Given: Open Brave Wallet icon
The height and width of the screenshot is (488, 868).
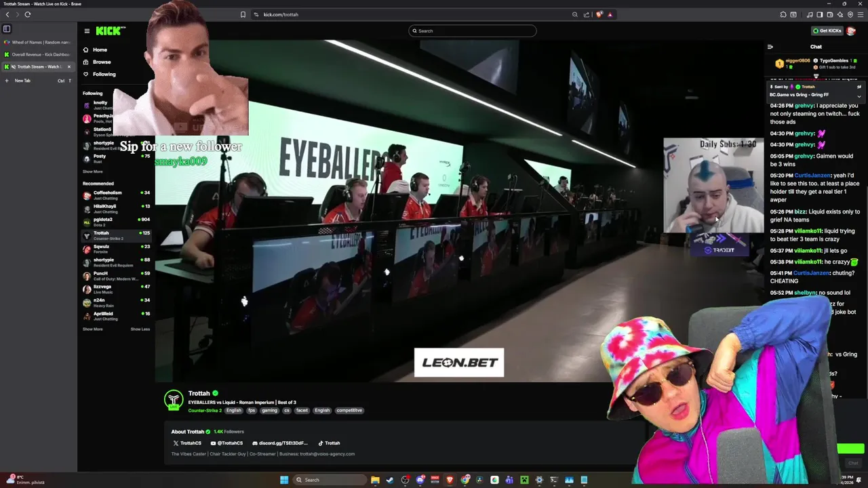Looking at the screenshot, I should click(x=830, y=14).
